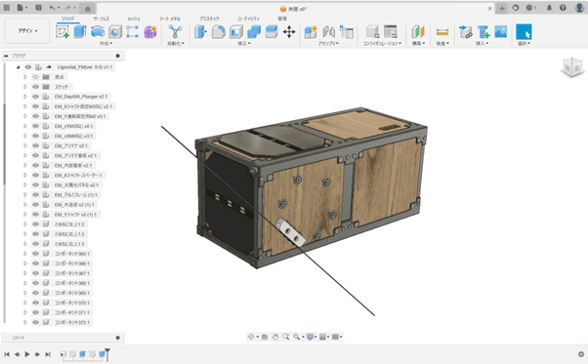Open the data panel grid icon

[x=7, y=8]
